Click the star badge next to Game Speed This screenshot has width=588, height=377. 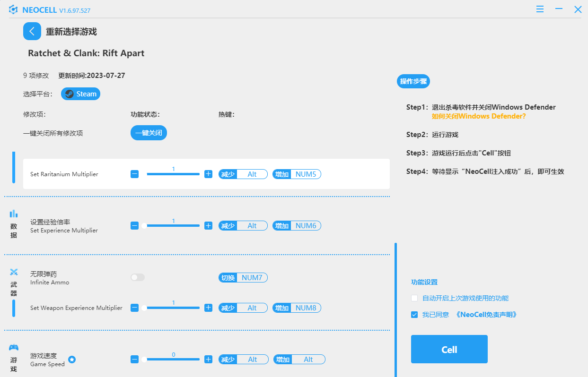(72, 360)
